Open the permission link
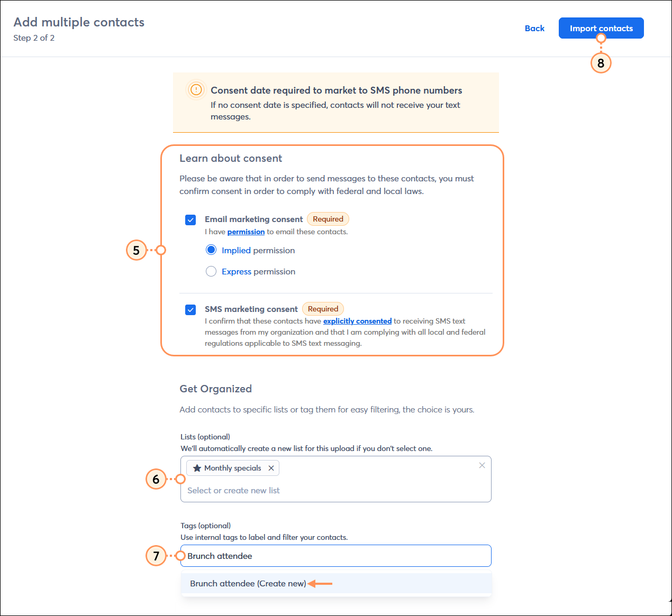Viewport: 672px width, 616px height. pos(246,232)
